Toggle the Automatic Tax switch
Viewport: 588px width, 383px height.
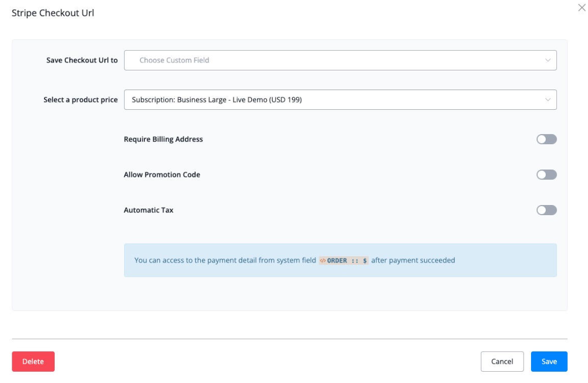(546, 210)
